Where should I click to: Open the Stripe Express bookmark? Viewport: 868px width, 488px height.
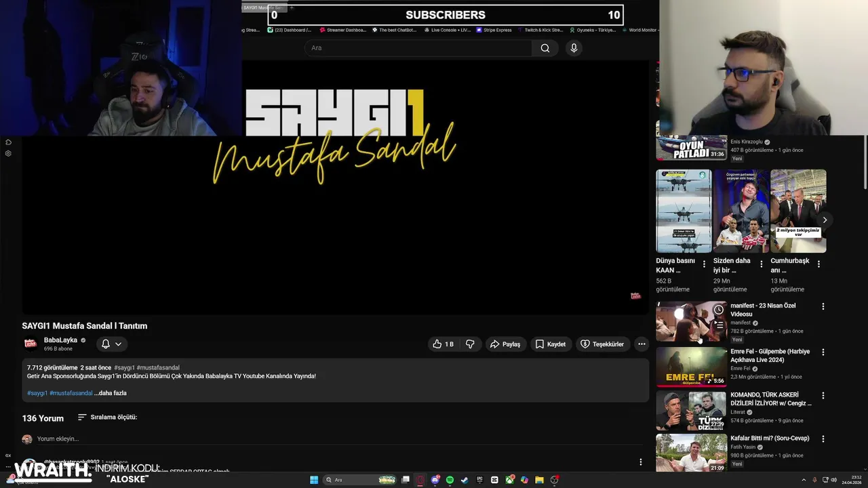point(494,30)
